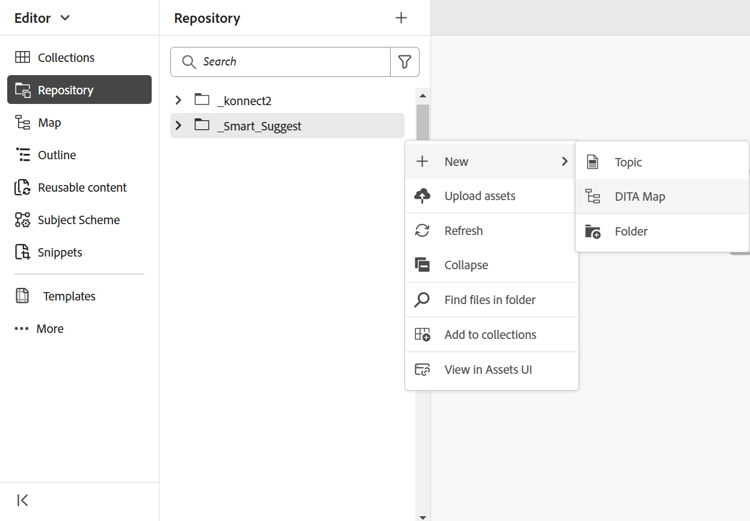Open the Map view
Image resolution: width=750 pixels, height=521 pixels.
[x=49, y=123]
